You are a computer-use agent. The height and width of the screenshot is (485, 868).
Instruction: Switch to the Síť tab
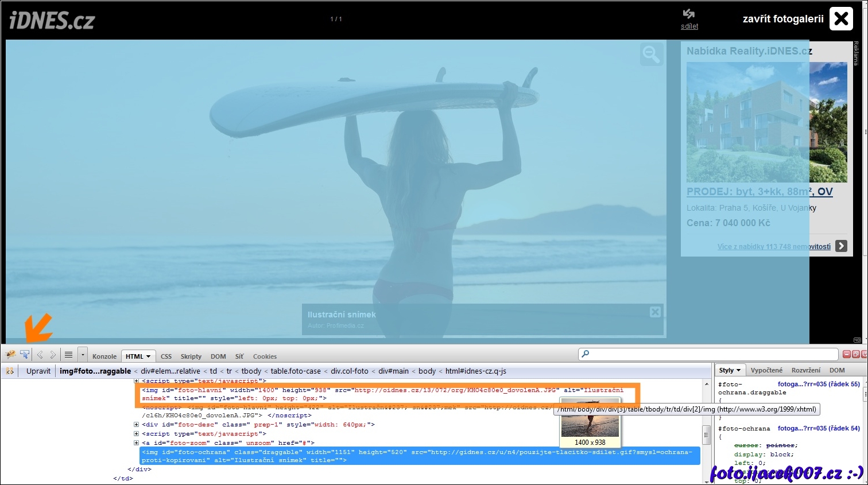coord(239,356)
